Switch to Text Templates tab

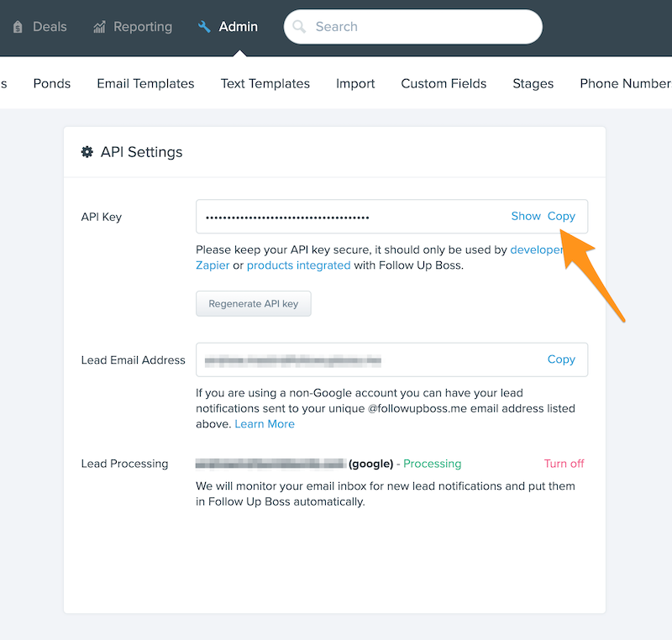265,83
